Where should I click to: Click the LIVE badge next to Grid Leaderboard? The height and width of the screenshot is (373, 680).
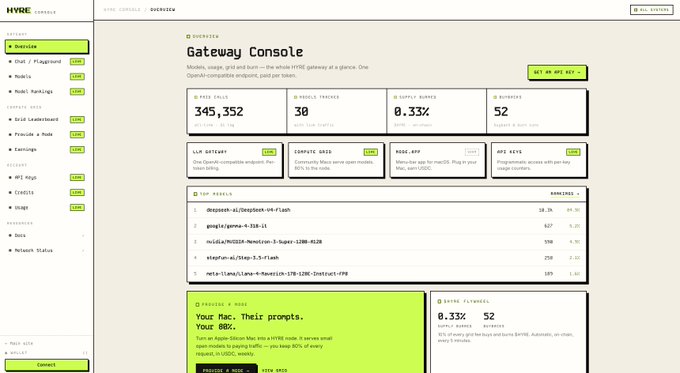pos(77,119)
